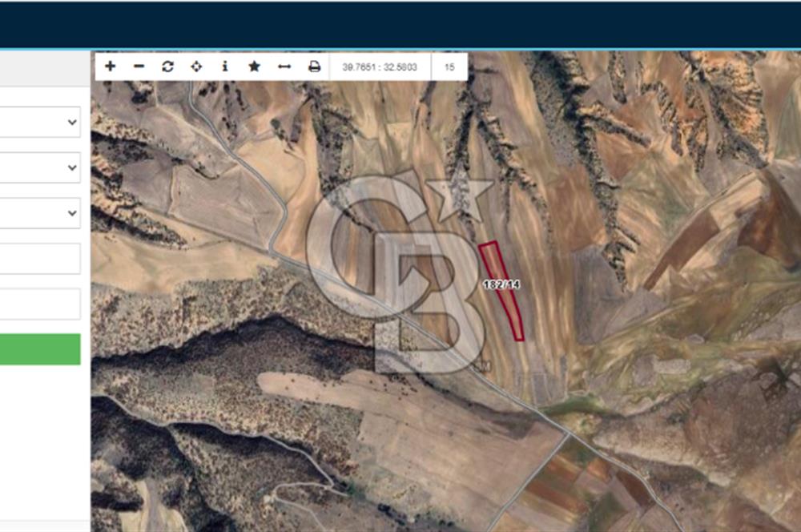Open the first dropdown in the side panel
The height and width of the screenshot is (532, 801).
(40, 122)
